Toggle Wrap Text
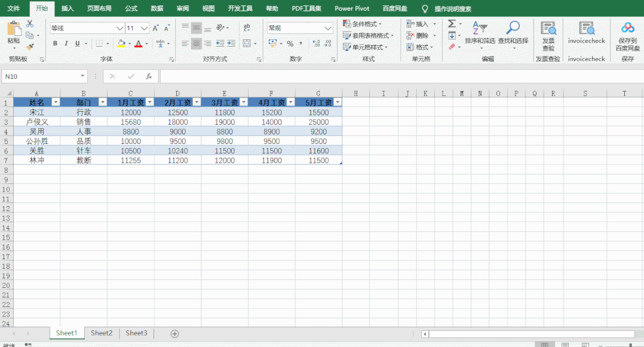Image resolution: width=644 pixels, height=347 pixels. [247, 28]
